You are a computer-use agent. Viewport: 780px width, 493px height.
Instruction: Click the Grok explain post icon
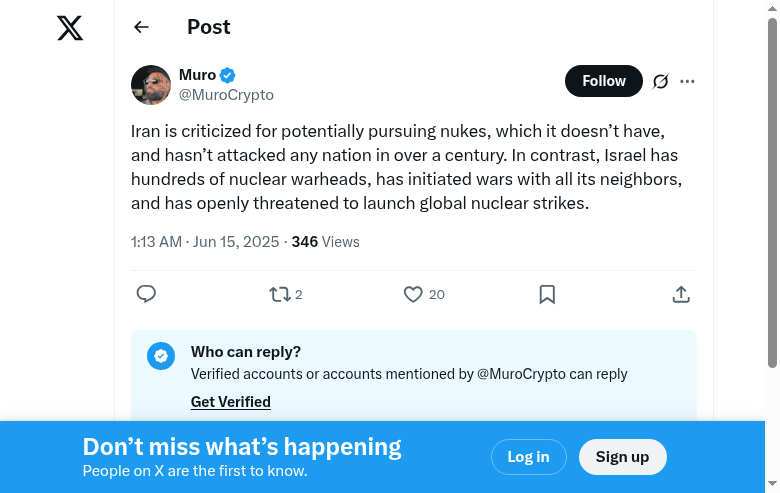pyautogui.click(x=660, y=81)
